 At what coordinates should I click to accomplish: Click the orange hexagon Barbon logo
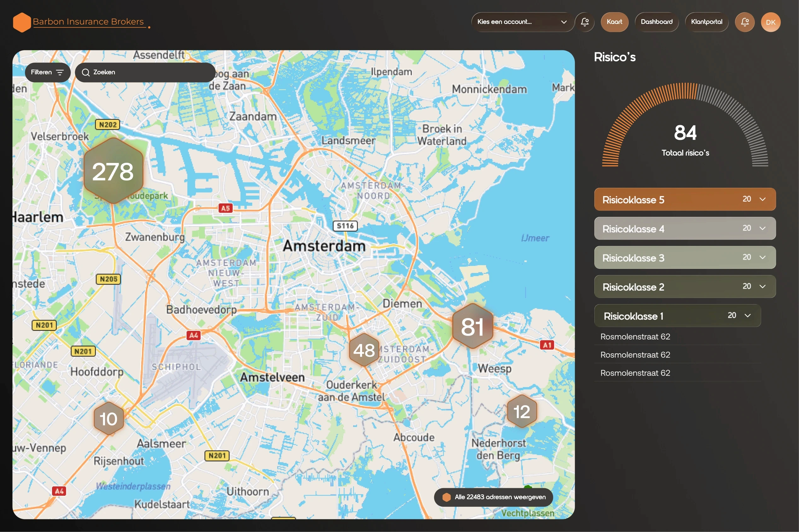coord(22,22)
